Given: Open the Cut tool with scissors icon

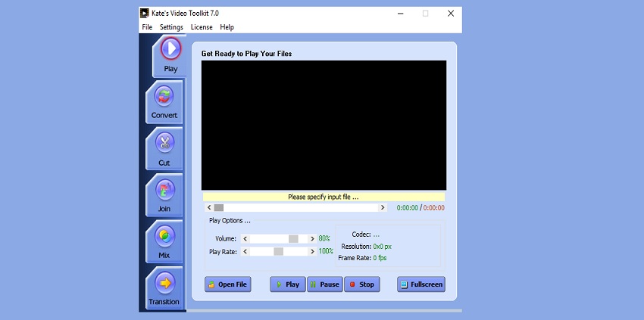Looking at the screenshot, I should coord(164,148).
